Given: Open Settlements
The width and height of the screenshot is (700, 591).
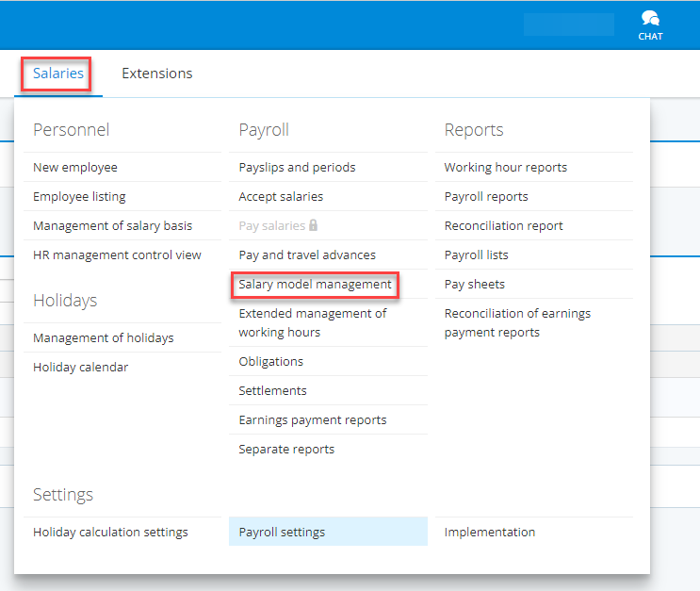Looking at the screenshot, I should (272, 391).
